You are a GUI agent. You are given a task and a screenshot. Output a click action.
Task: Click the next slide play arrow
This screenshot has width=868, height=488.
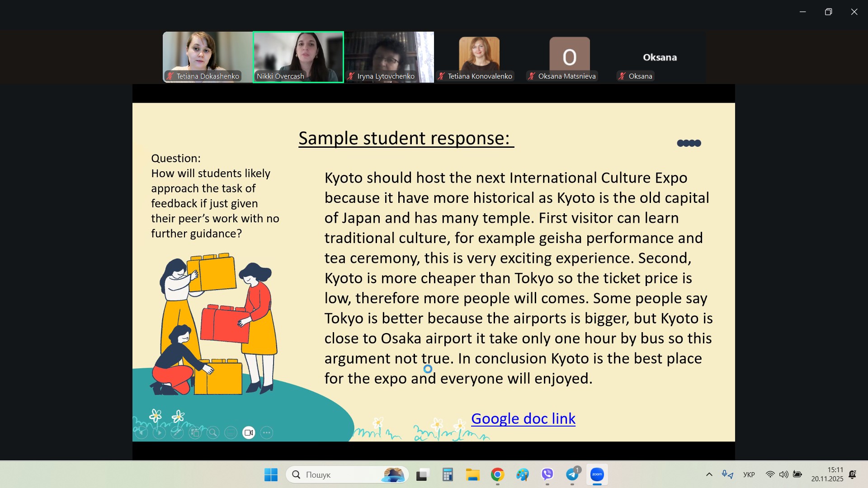coord(159,433)
